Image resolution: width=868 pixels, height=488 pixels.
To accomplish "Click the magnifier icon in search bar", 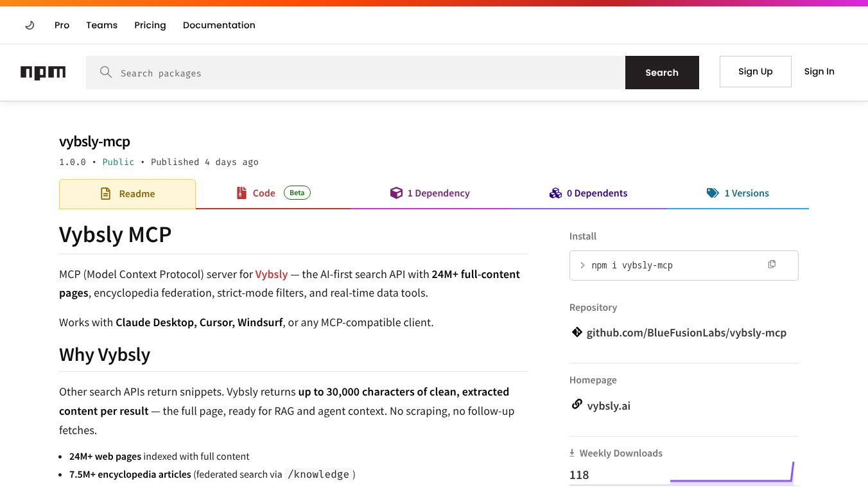I will click(x=106, y=72).
